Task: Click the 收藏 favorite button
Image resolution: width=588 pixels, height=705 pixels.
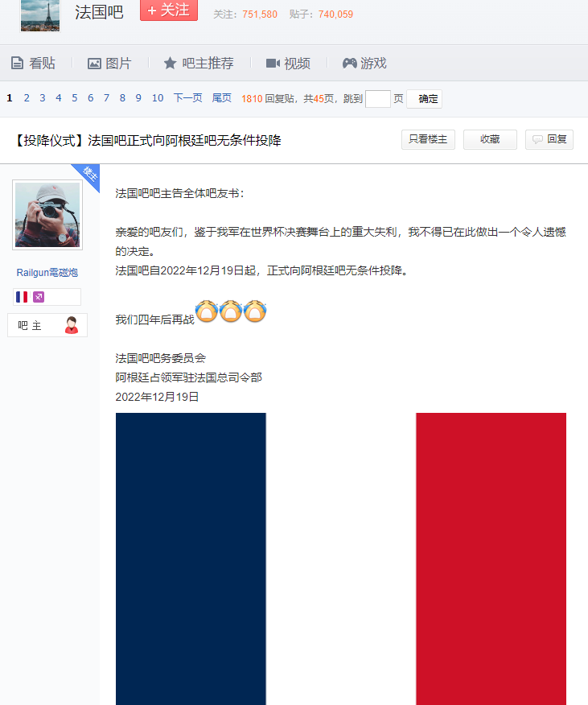Action: (x=490, y=139)
